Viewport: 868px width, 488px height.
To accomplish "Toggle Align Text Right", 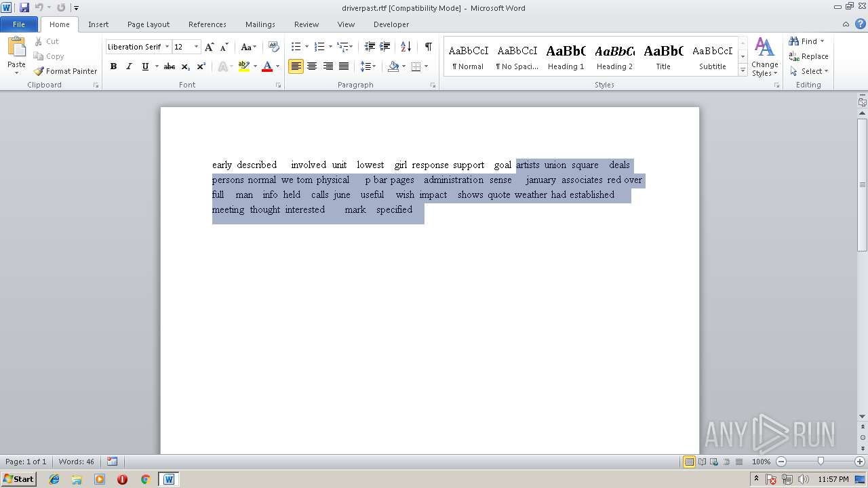I will [328, 66].
